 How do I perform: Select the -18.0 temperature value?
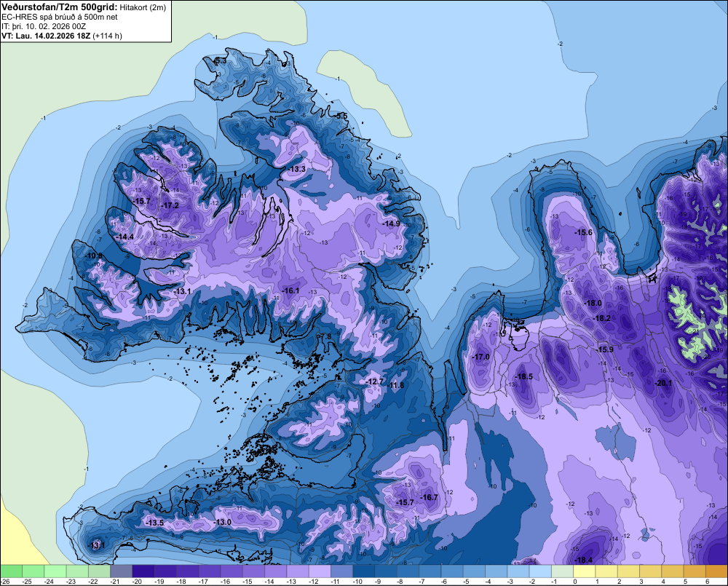[x=593, y=303]
